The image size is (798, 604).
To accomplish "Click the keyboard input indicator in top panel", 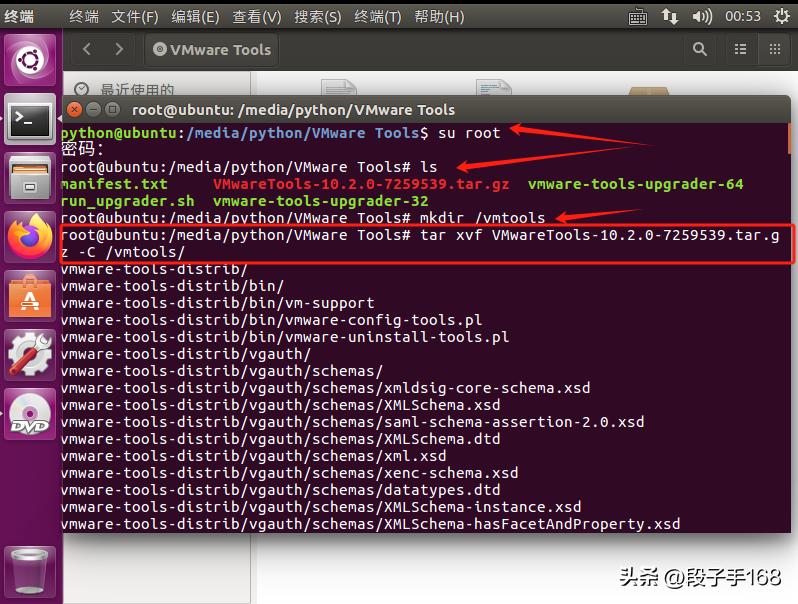I will point(638,17).
